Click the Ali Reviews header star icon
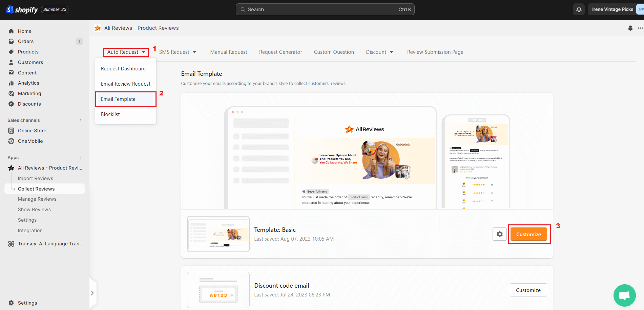The width and height of the screenshot is (644, 310). [98, 28]
